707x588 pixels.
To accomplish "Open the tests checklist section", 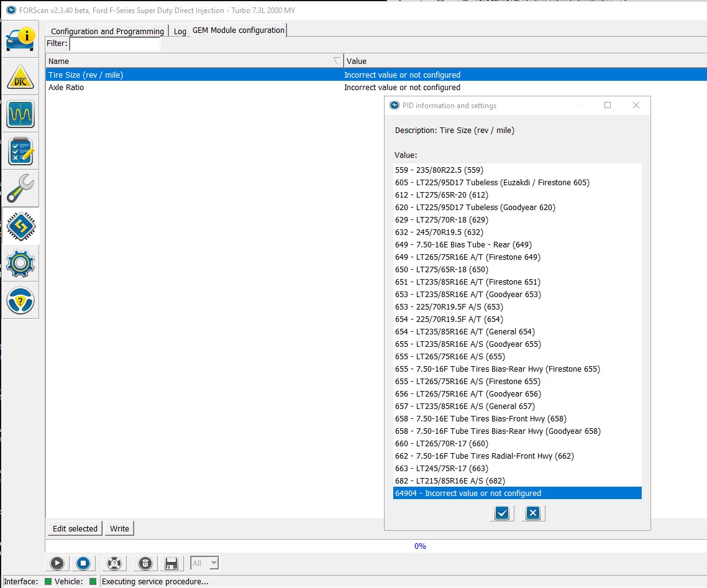I will click(x=21, y=152).
